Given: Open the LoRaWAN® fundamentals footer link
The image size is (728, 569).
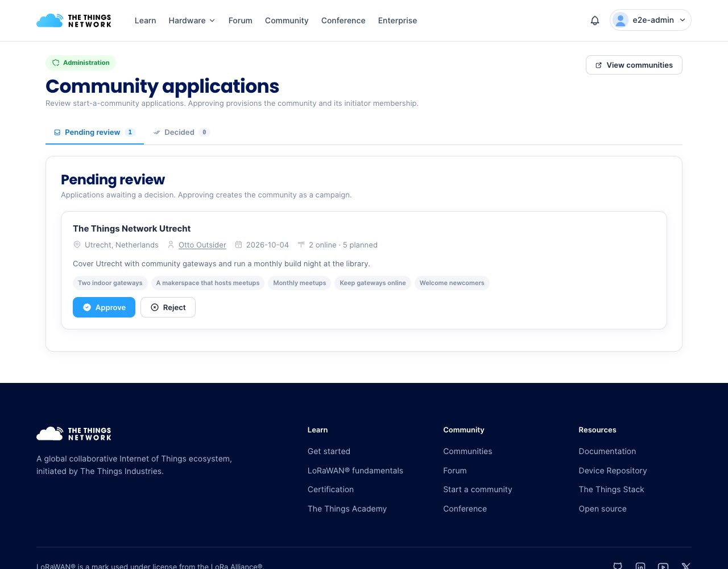Looking at the screenshot, I should click(x=355, y=471).
